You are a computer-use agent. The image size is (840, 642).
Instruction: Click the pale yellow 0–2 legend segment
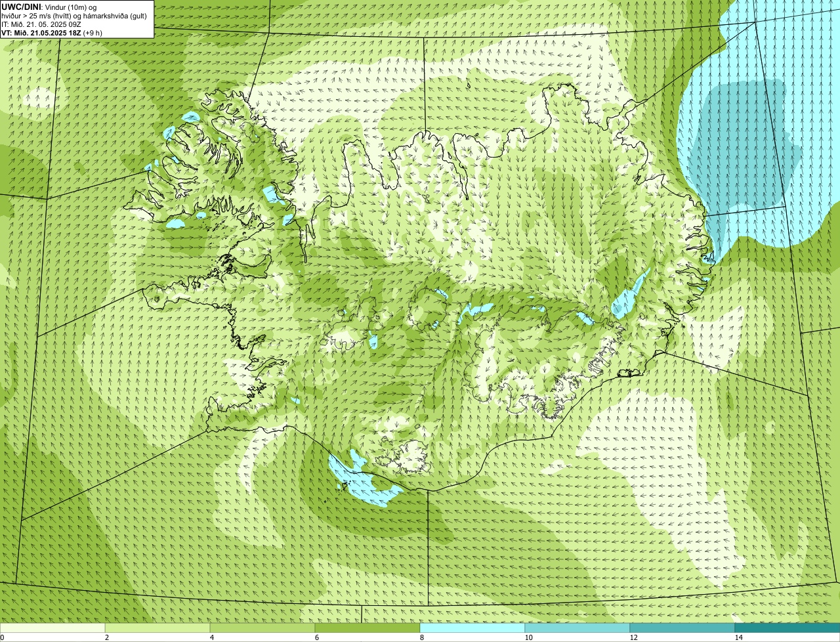(52, 628)
